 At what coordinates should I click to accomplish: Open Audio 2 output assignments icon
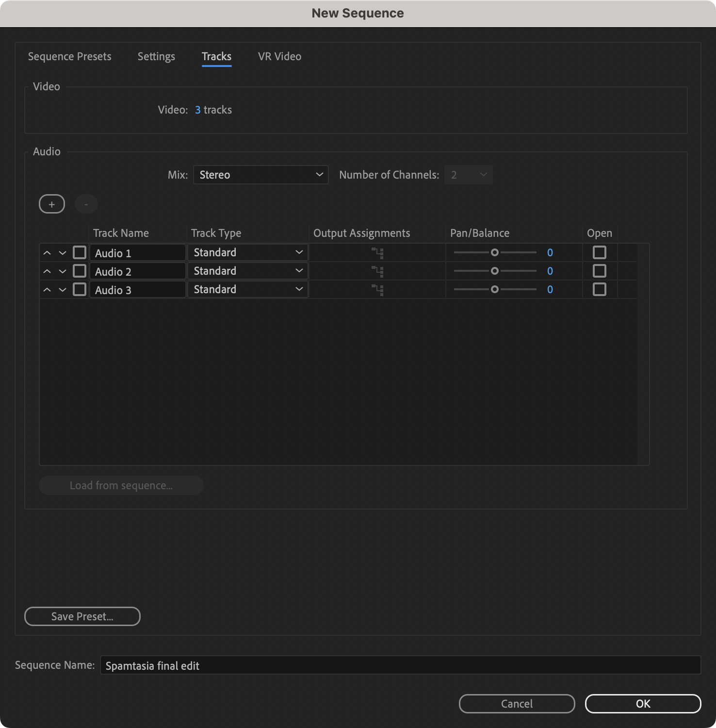377,271
